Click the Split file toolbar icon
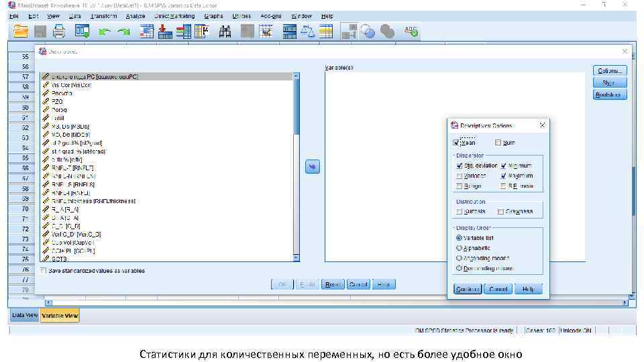The width and height of the screenshot is (644, 362). (289, 32)
